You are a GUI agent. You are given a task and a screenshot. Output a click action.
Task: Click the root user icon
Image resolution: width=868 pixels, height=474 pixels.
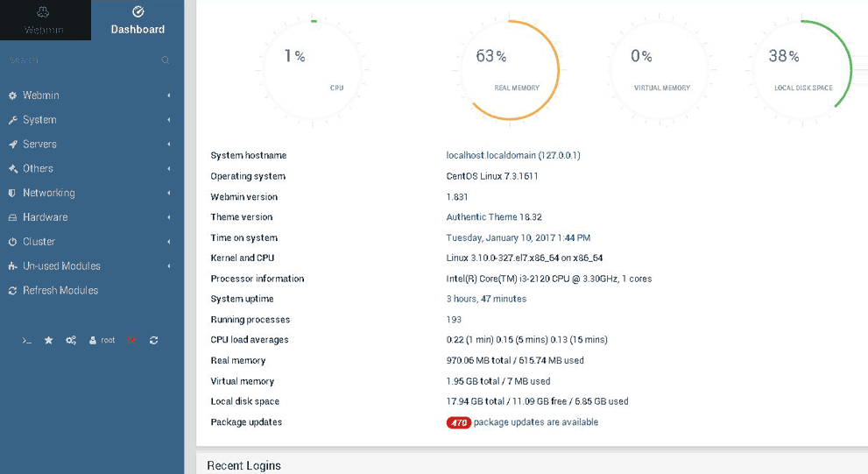coord(93,340)
